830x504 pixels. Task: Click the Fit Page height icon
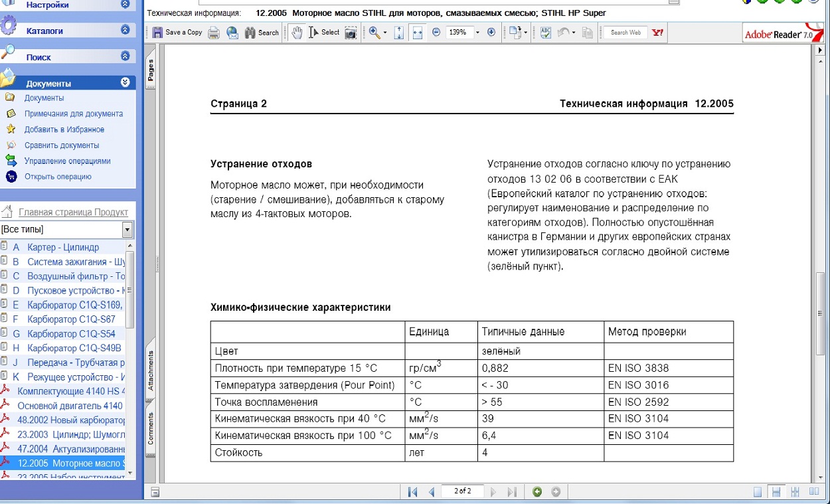[399, 32]
